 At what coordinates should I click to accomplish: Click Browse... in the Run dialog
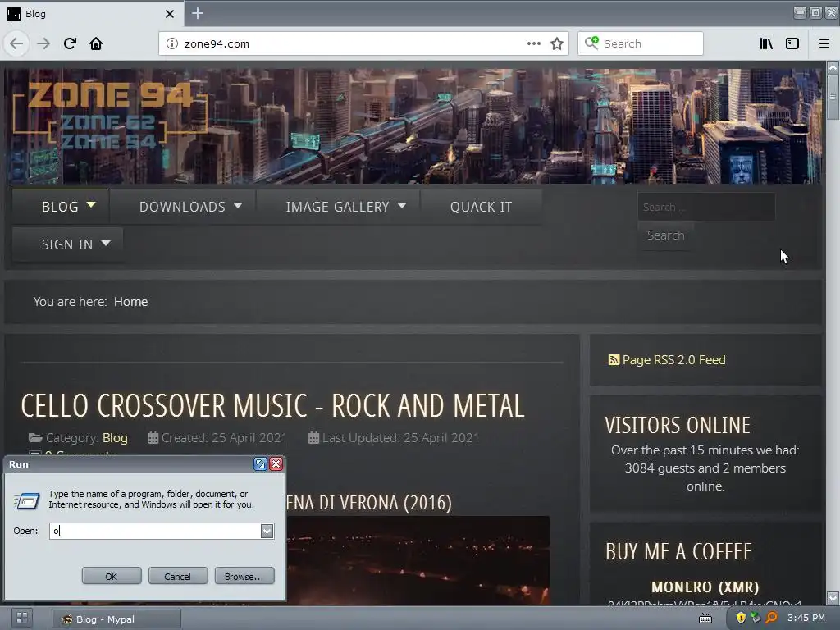click(244, 577)
